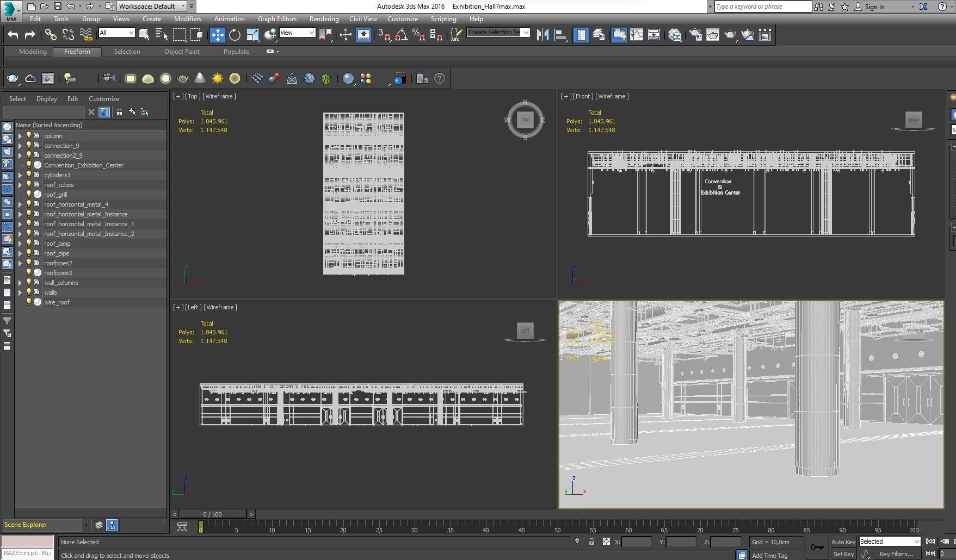Toggle Selection Lock in status bar

(591, 542)
